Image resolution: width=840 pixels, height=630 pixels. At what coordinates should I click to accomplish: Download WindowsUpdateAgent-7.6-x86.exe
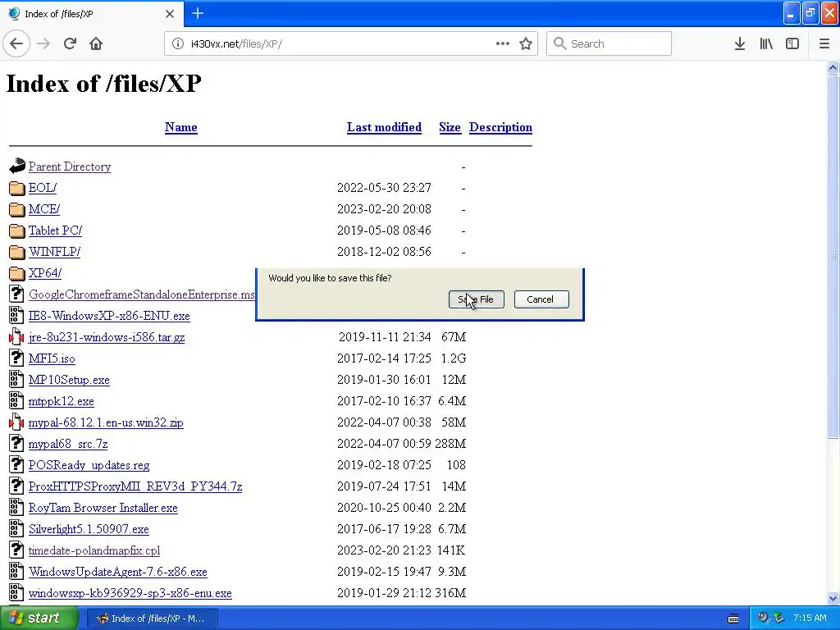pyautogui.click(x=118, y=572)
